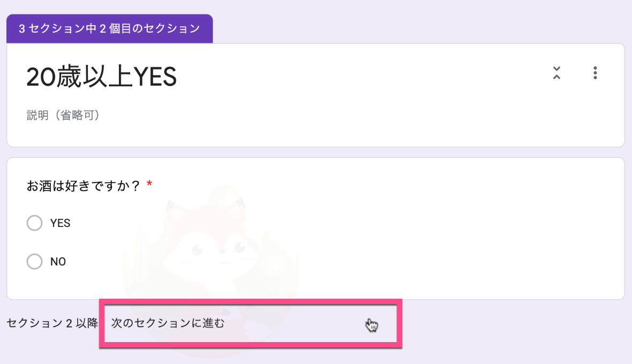Open the section's three-dot more options menu

pos(595,73)
